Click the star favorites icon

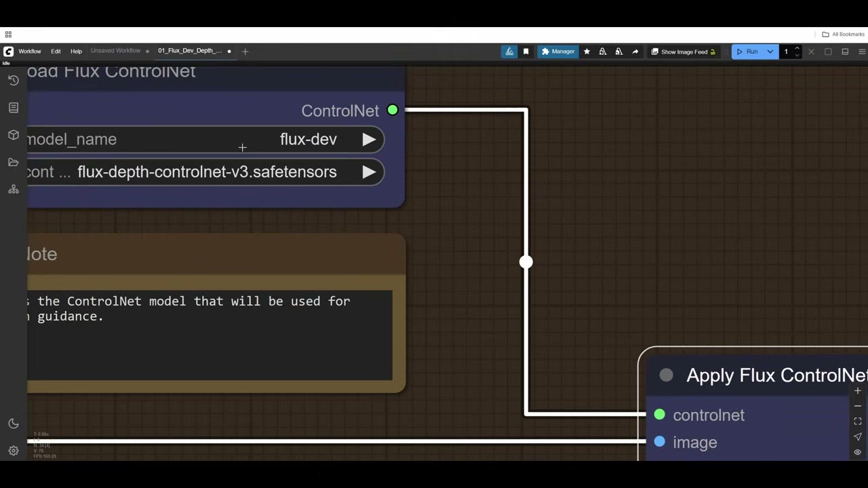(587, 52)
